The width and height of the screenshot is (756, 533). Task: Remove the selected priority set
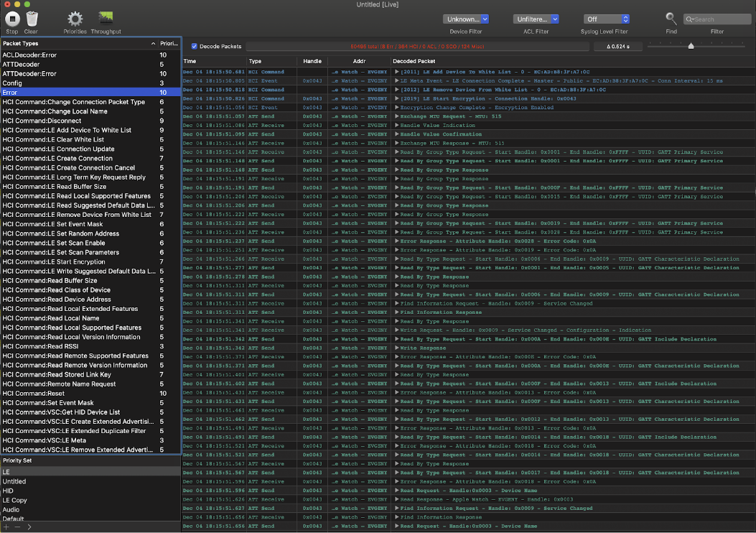click(17, 527)
